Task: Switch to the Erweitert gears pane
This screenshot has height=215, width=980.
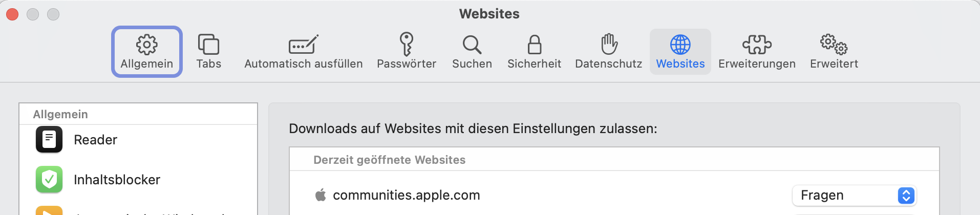Action: tap(834, 52)
